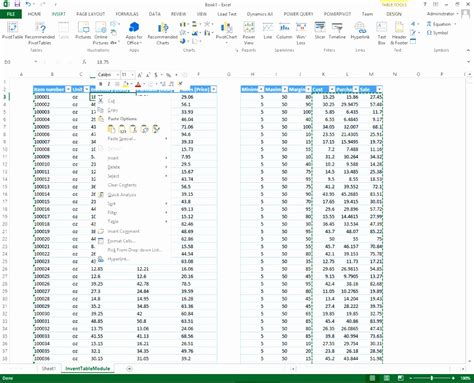Image resolution: width=474 pixels, height=383 pixels.
Task: Insert a Win/Loss sparkline
Action: (301, 33)
